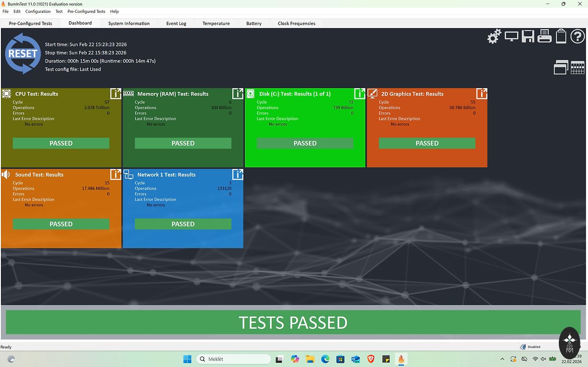Open the Configuration menu
The image size is (588, 367).
coord(38,11)
